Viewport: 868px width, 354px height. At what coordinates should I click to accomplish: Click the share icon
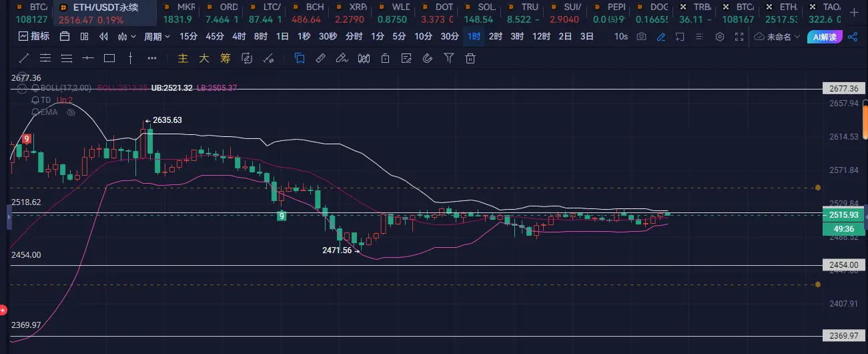[853, 37]
